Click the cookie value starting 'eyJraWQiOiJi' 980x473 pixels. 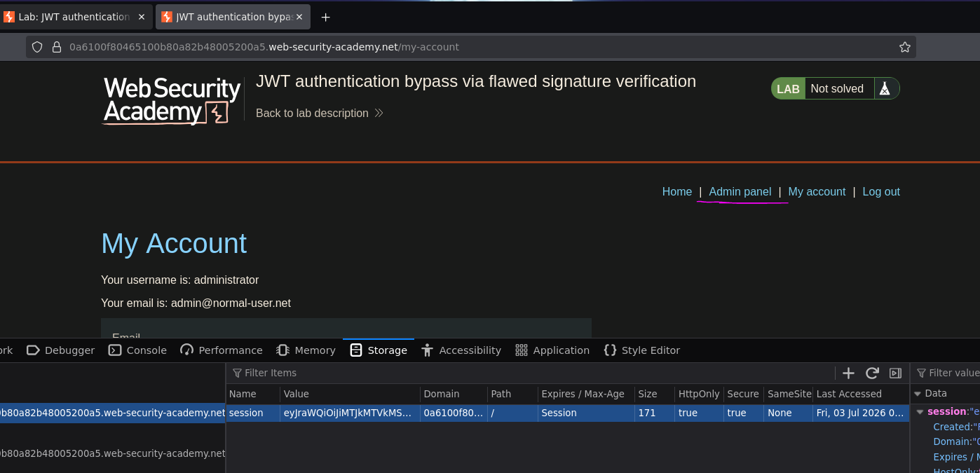(x=350, y=413)
